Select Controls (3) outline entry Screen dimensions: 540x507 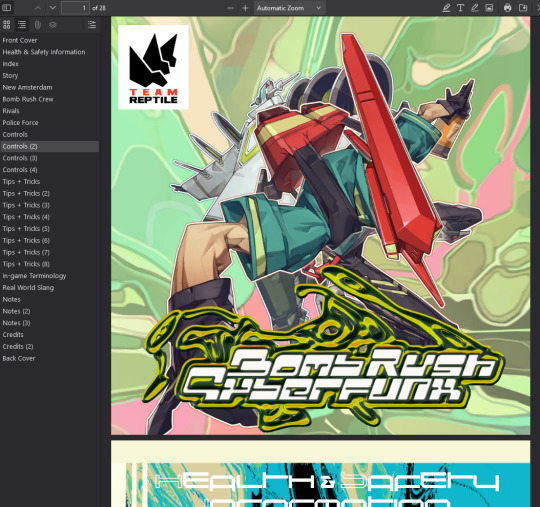20,158
